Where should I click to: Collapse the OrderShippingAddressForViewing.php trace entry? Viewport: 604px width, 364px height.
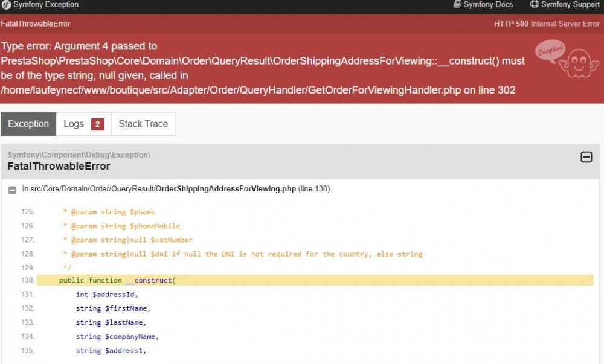pyautogui.click(x=12, y=190)
